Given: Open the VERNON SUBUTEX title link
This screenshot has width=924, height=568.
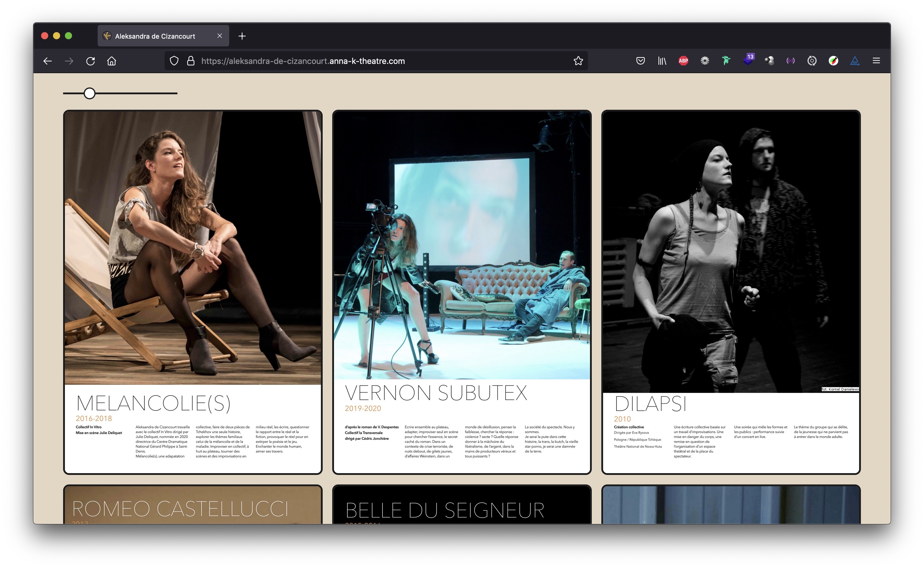Looking at the screenshot, I should [x=436, y=393].
